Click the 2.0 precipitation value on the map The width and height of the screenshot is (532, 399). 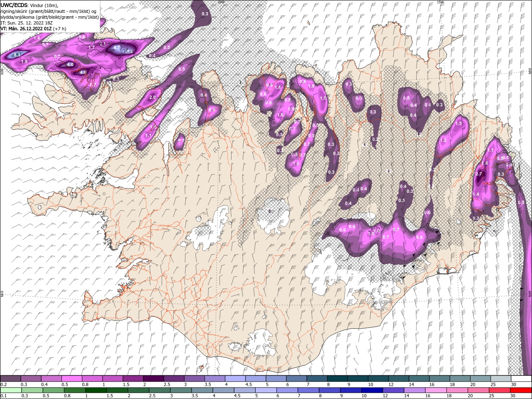coord(153,97)
